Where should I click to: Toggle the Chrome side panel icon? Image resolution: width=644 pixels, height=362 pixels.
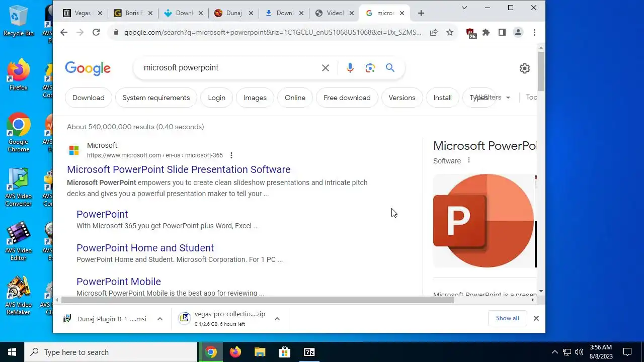click(x=502, y=32)
